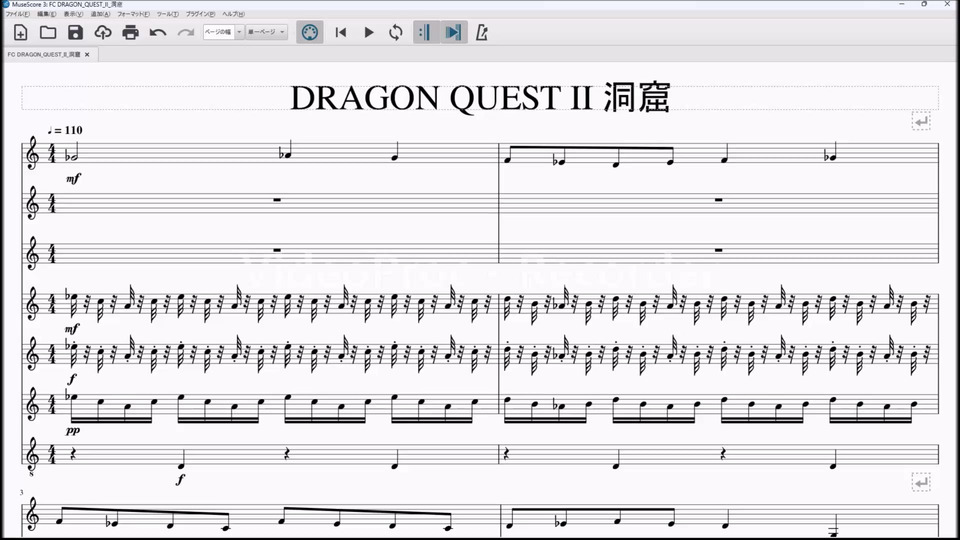Close the FC DRAGON_QUEST_II tab
The image size is (960, 540).
pos(87,54)
